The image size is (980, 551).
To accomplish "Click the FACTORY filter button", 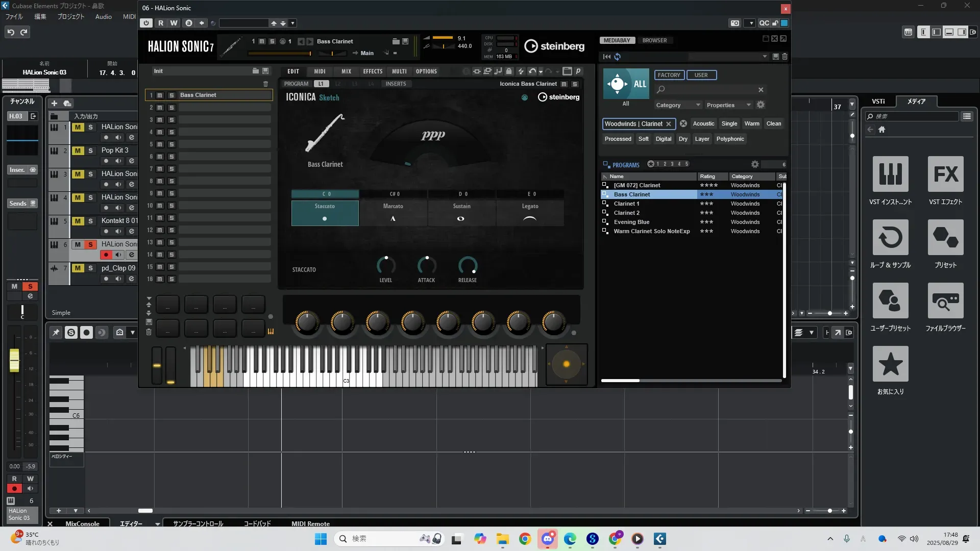I will (669, 75).
